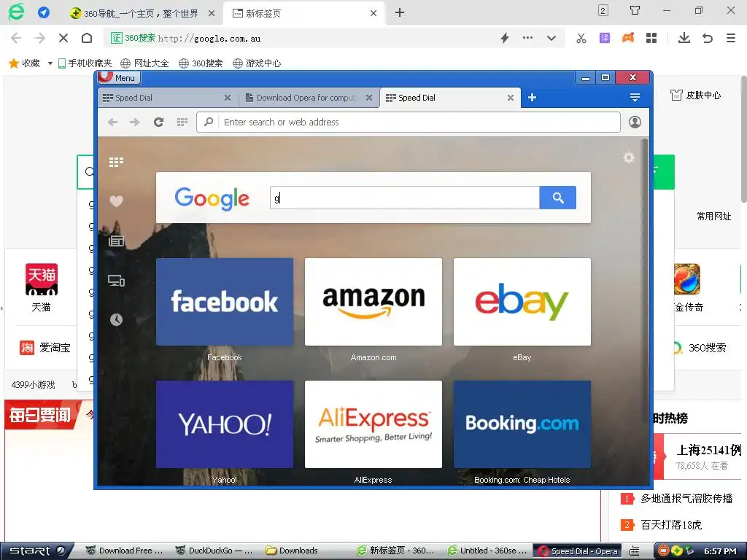Open the extensions grid icon
The image size is (747, 560).
651,38
